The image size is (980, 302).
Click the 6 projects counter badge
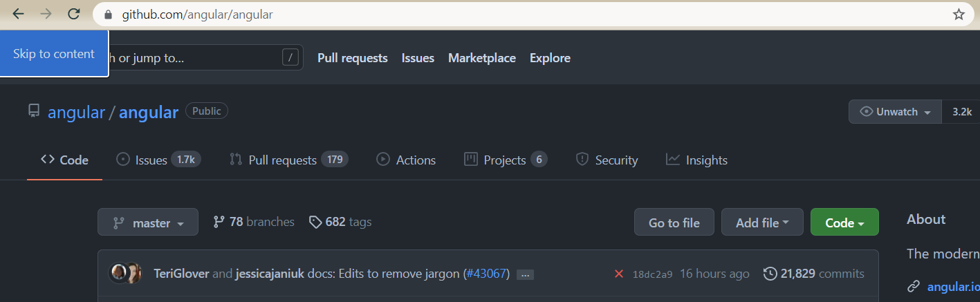point(539,160)
